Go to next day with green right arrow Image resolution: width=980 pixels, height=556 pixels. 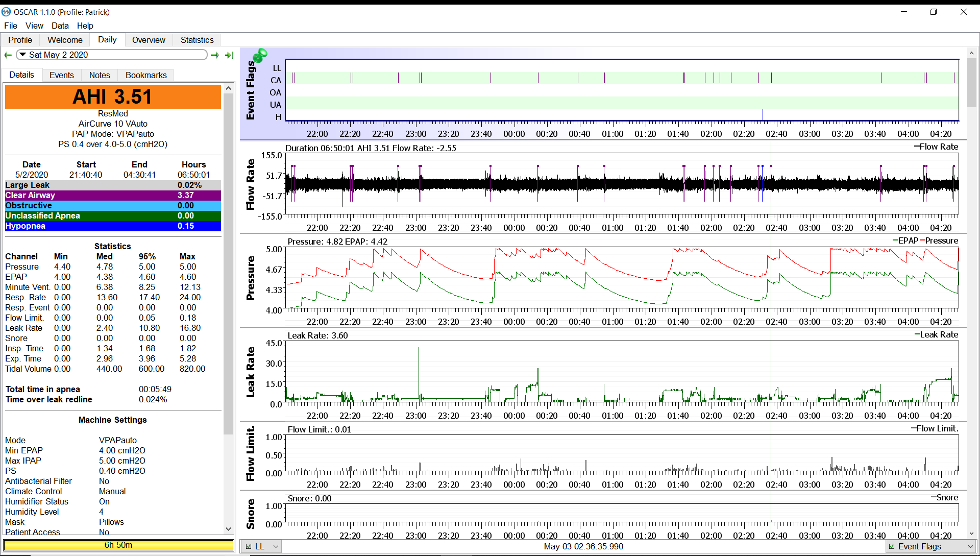click(x=215, y=55)
